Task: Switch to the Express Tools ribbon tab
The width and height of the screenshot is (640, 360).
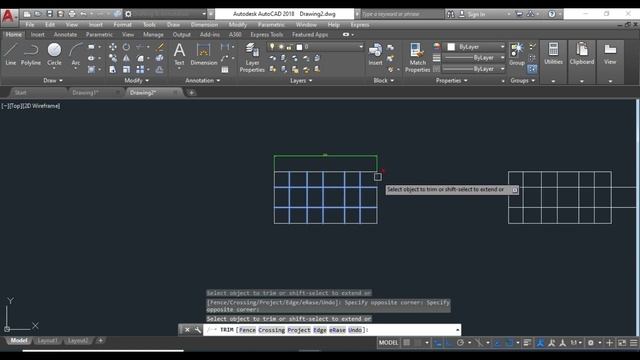Action: (267, 35)
